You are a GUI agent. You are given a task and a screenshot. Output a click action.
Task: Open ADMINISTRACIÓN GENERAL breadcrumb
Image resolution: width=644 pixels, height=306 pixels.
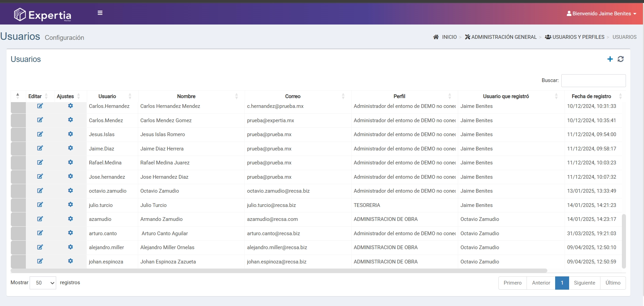(501, 37)
